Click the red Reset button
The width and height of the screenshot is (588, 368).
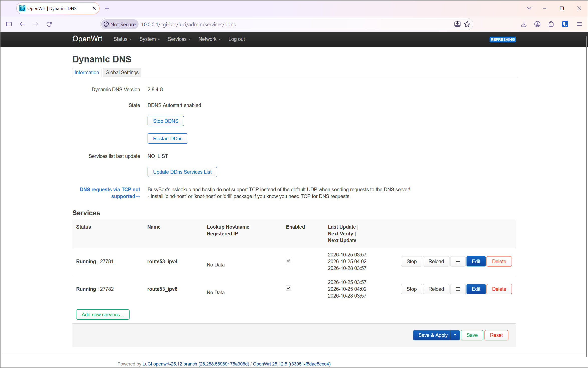tap(496, 335)
